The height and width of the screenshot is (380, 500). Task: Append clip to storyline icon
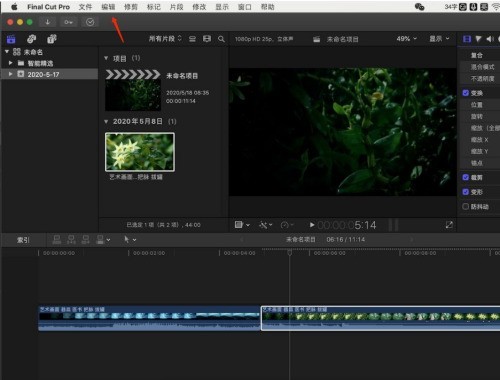point(85,239)
